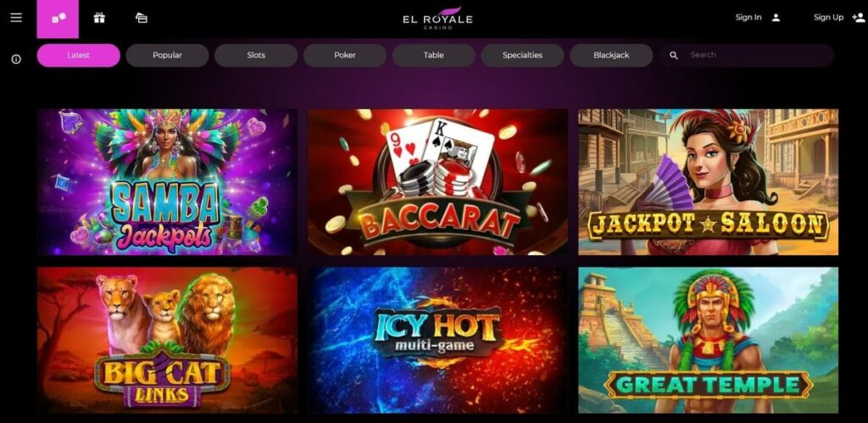The width and height of the screenshot is (868, 423).
Task: Click the Sign In link
Action: 748,17
